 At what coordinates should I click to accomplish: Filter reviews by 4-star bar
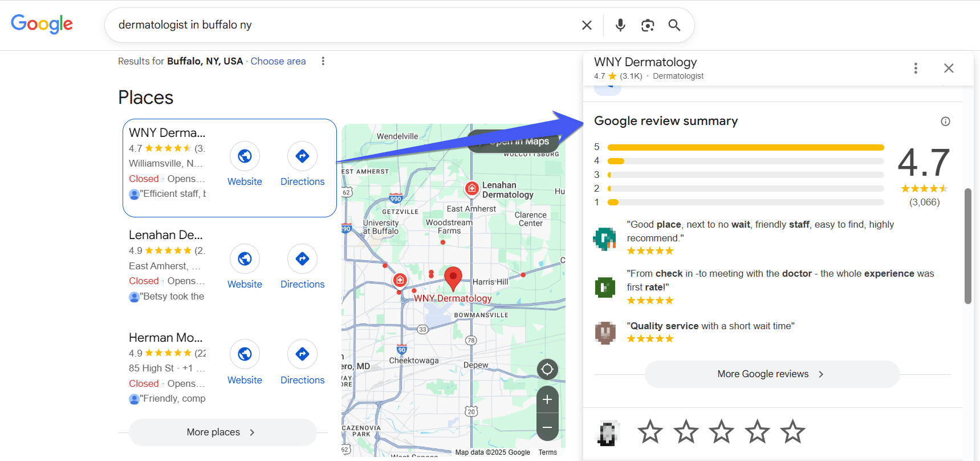click(746, 161)
